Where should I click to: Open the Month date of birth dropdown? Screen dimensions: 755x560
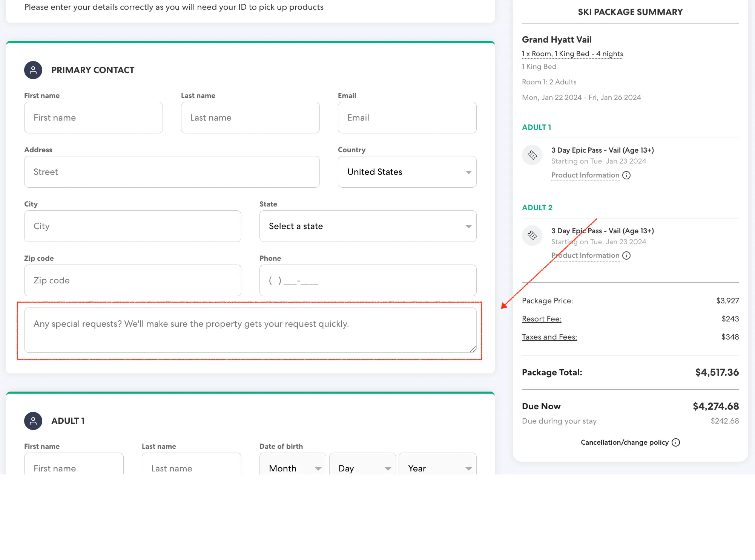tap(293, 468)
